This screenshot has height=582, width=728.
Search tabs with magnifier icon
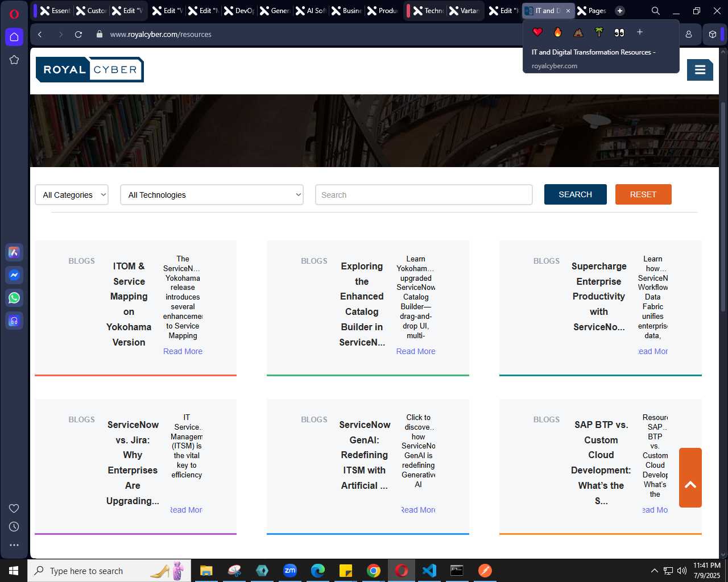655,11
